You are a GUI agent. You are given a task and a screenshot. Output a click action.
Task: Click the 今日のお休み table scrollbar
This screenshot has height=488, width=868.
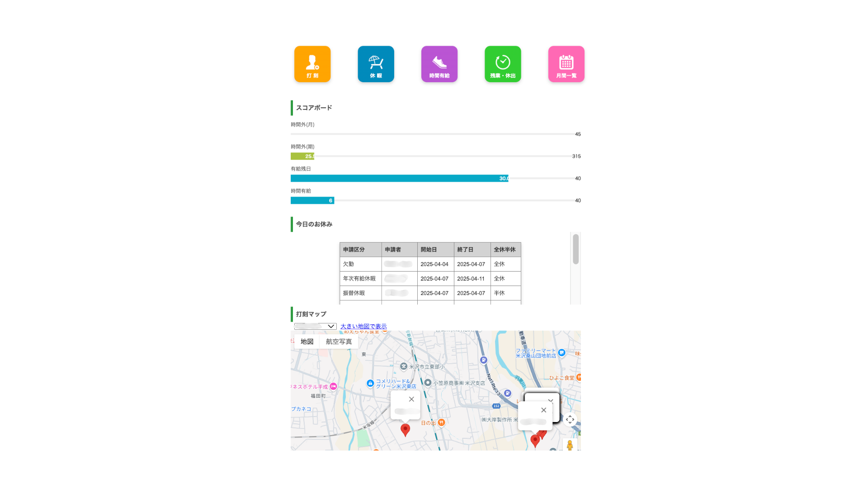click(x=576, y=249)
